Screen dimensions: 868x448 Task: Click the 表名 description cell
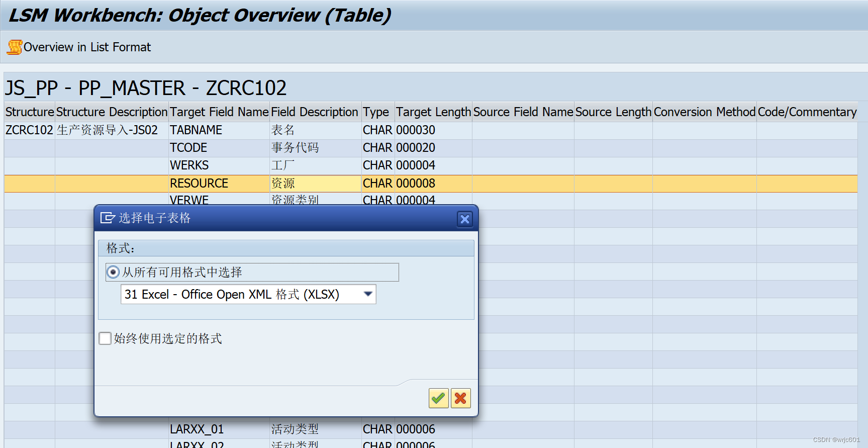click(316, 130)
